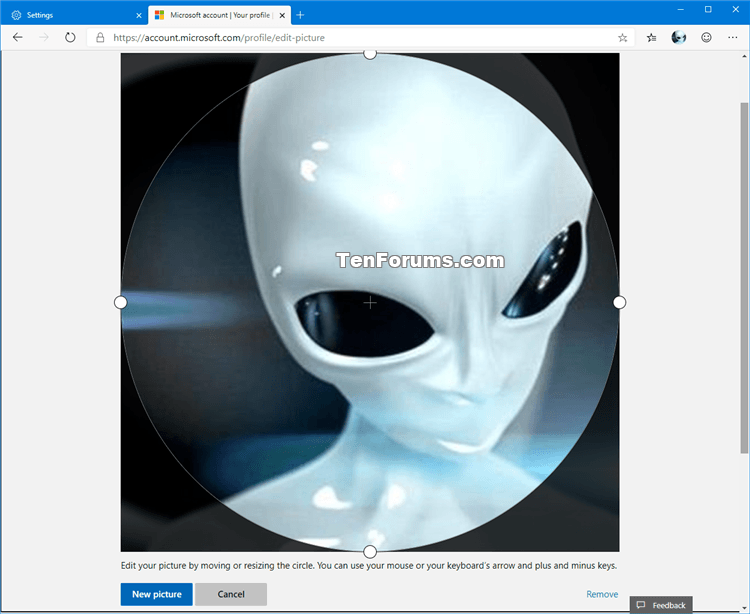This screenshot has height=614, width=750.
Task: Close the browser window
Action: pos(736,10)
